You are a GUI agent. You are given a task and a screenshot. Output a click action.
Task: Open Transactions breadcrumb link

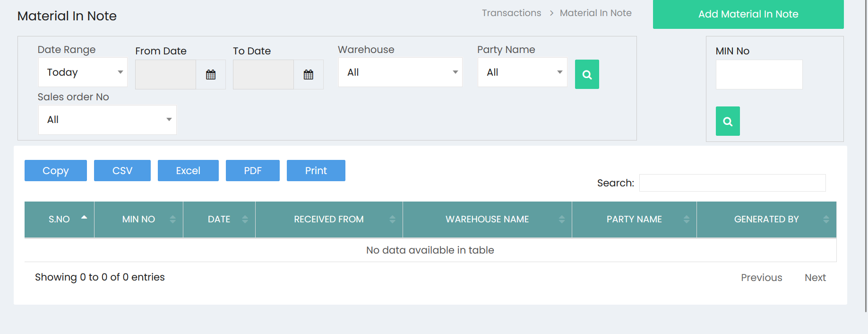512,13
